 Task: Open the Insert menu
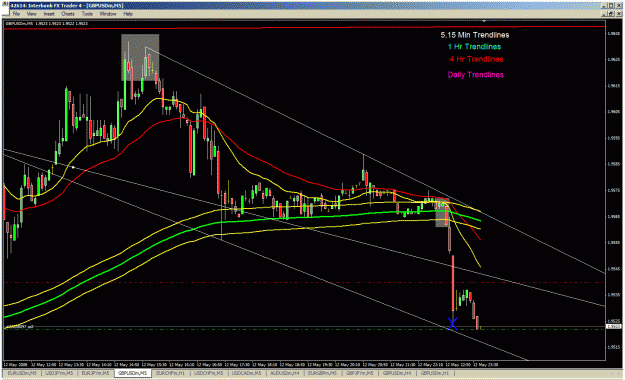point(49,14)
